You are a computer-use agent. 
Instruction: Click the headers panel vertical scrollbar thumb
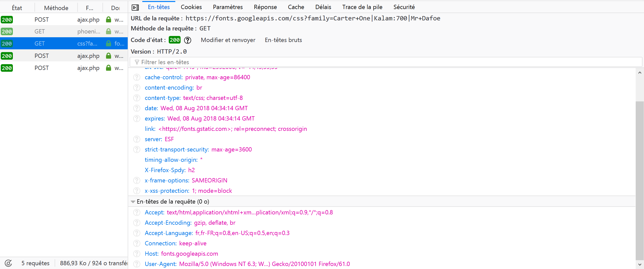coord(639,180)
